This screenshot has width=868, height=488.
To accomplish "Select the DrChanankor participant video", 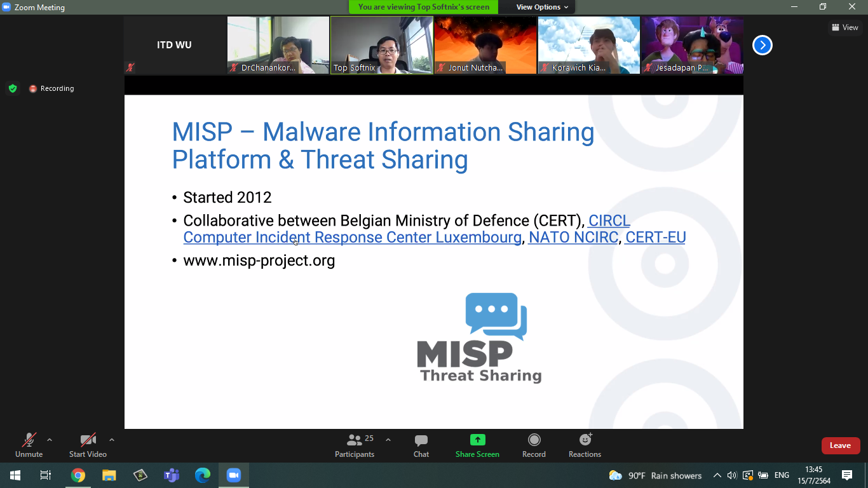I will pyautogui.click(x=278, y=45).
